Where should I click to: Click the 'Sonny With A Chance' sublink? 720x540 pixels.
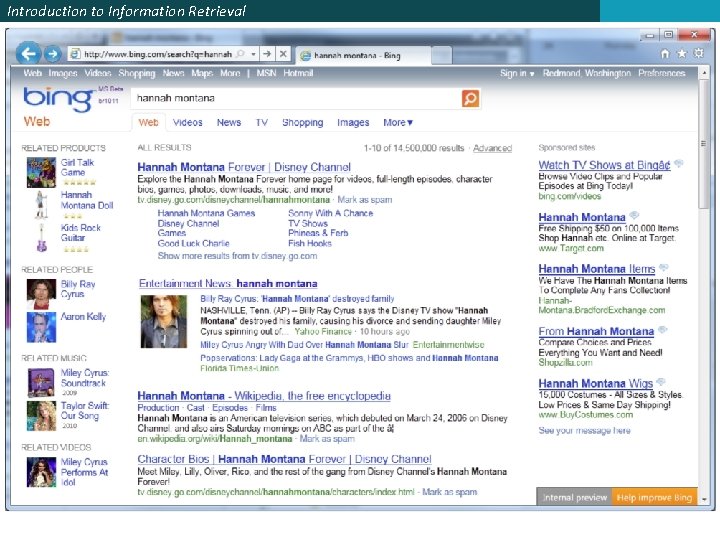(331, 213)
